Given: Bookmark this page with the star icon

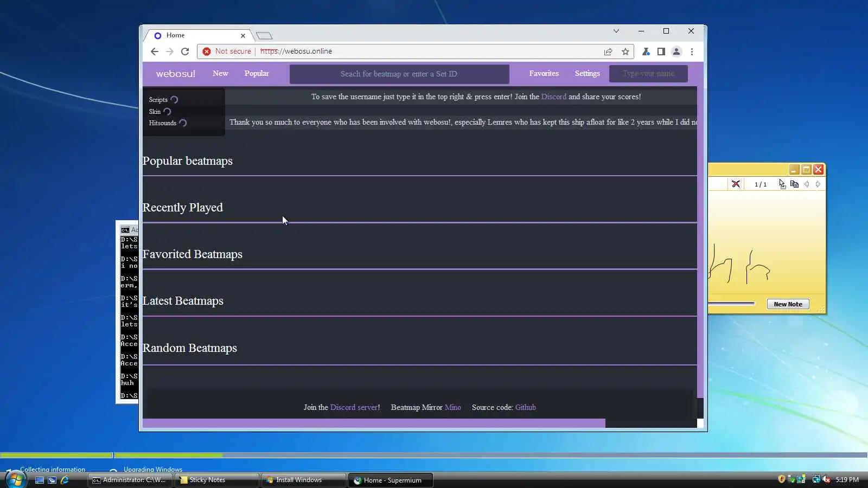Looking at the screenshot, I should 626,52.
